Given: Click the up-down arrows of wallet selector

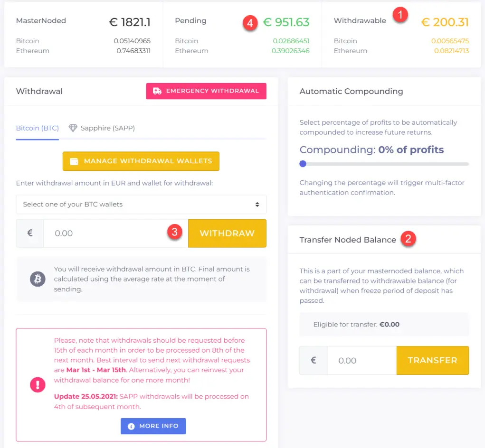Looking at the screenshot, I should pos(257,205).
